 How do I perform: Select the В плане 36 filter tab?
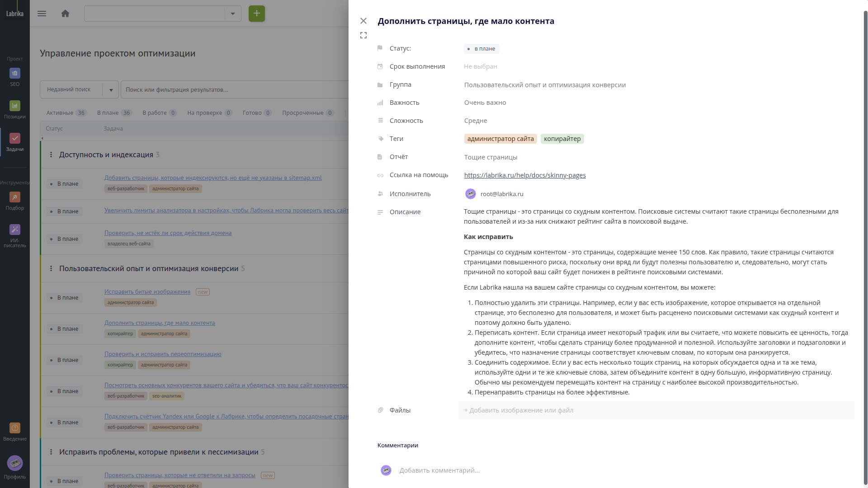coord(114,113)
